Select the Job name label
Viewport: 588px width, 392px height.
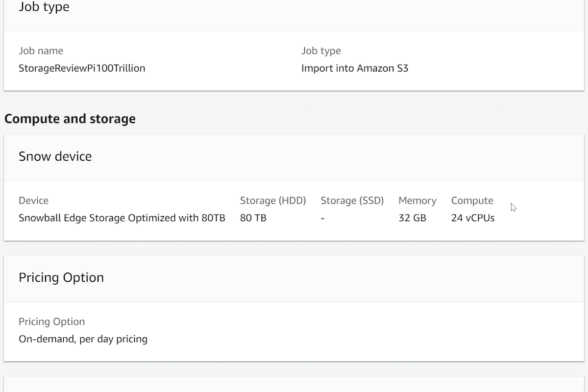41,51
